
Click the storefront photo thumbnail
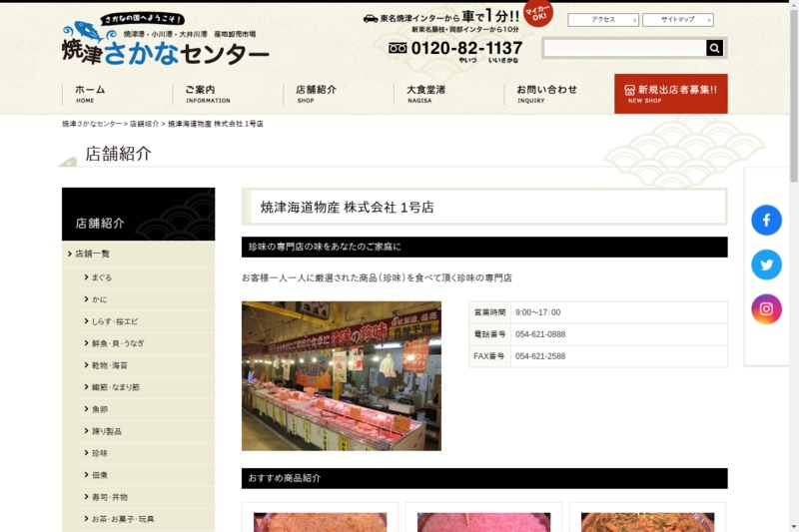(341, 376)
